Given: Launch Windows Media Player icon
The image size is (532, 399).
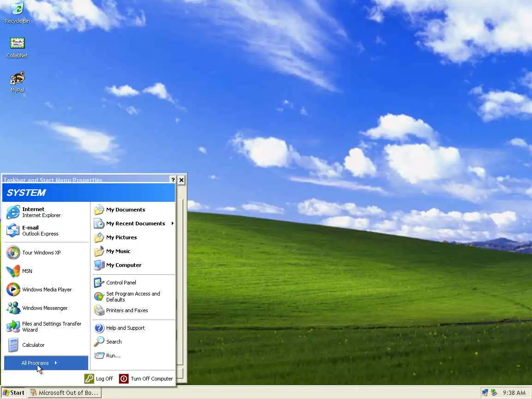Looking at the screenshot, I should point(13,290).
